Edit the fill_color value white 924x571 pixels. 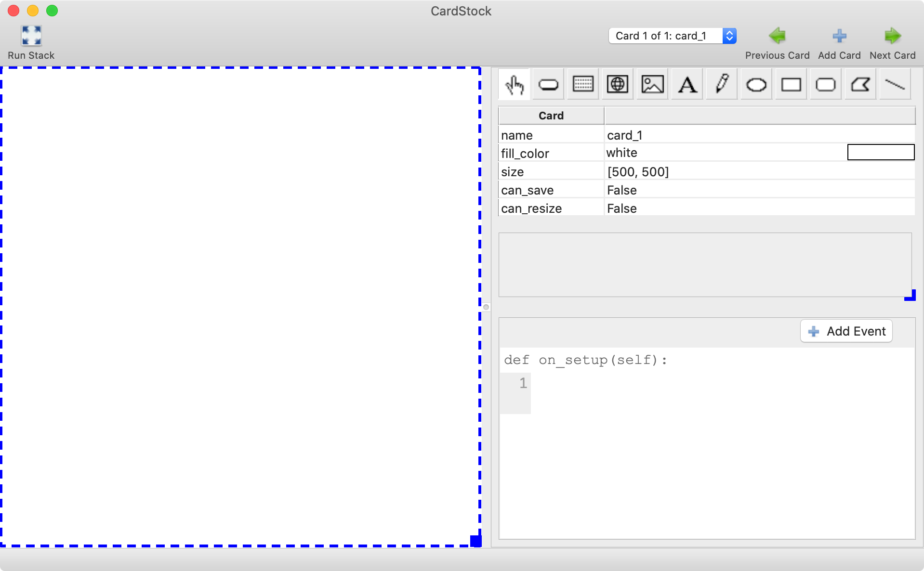click(x=725, y=153)
